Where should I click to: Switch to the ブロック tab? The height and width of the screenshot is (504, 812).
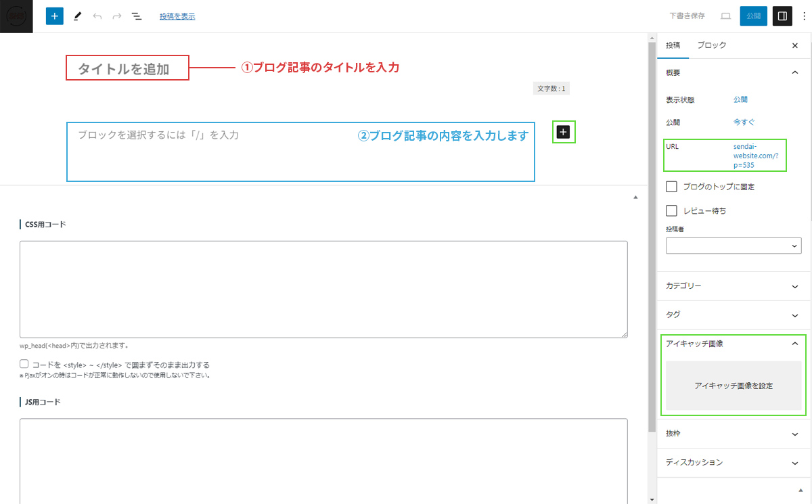click(x=711, y=45)
